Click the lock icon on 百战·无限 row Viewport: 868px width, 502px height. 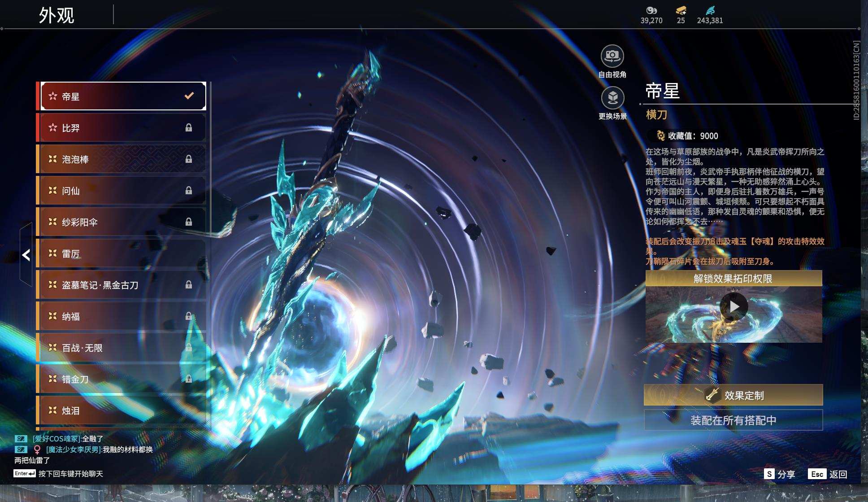coord(189,348)
